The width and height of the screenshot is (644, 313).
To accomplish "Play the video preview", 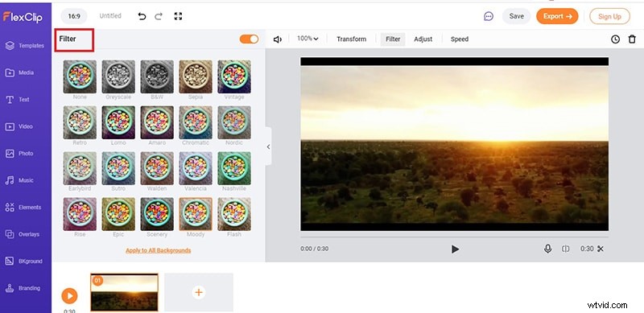I will point(455,249).
